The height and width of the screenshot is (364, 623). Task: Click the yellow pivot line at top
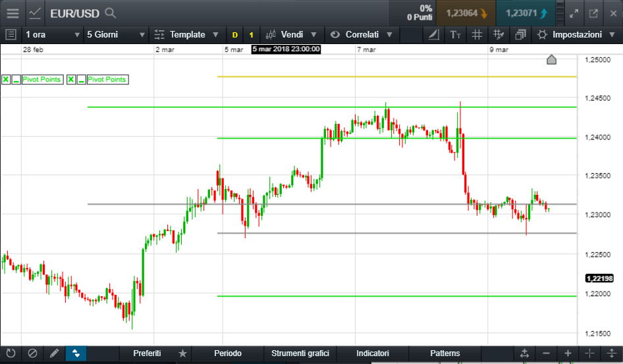(396, 76)
